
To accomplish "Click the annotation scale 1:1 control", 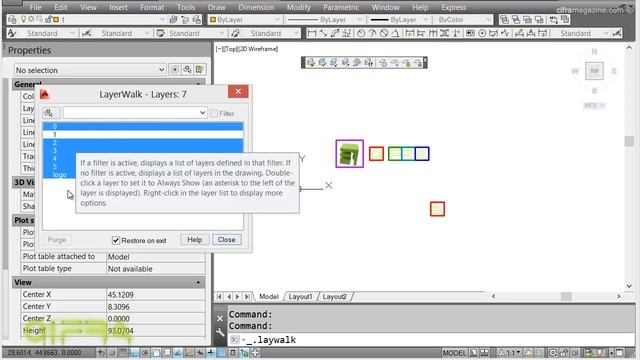I will tap(510, 353).
